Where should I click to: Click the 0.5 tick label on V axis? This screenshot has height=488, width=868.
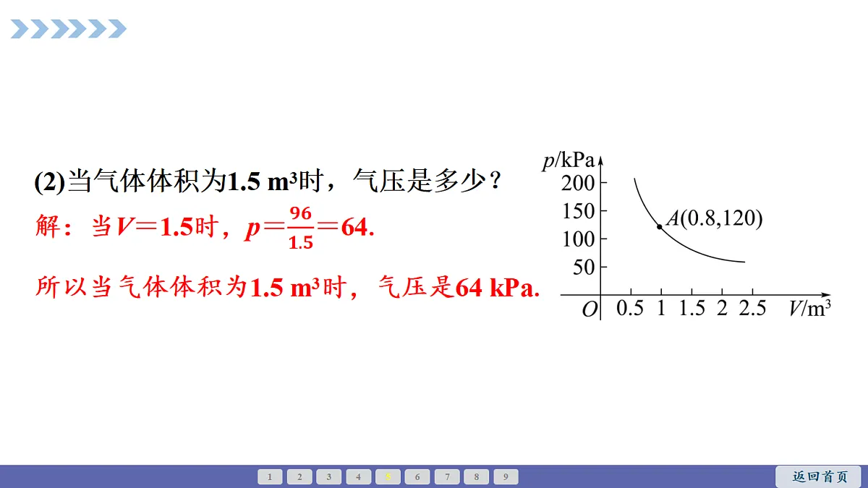point(630,309)
